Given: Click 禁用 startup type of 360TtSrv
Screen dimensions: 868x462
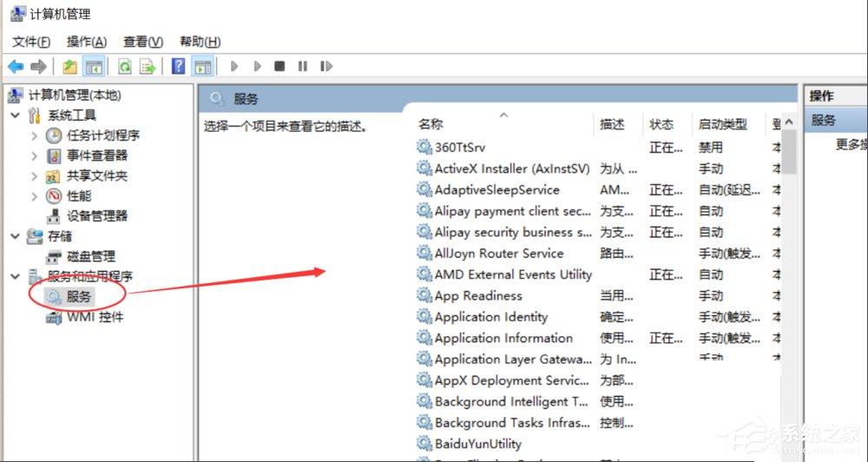Looking at the screenshot, I should [x=711, y=148].
